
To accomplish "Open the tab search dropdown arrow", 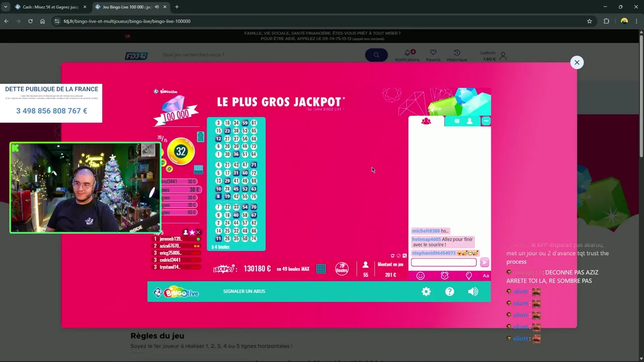I will [x=6, y=7].
